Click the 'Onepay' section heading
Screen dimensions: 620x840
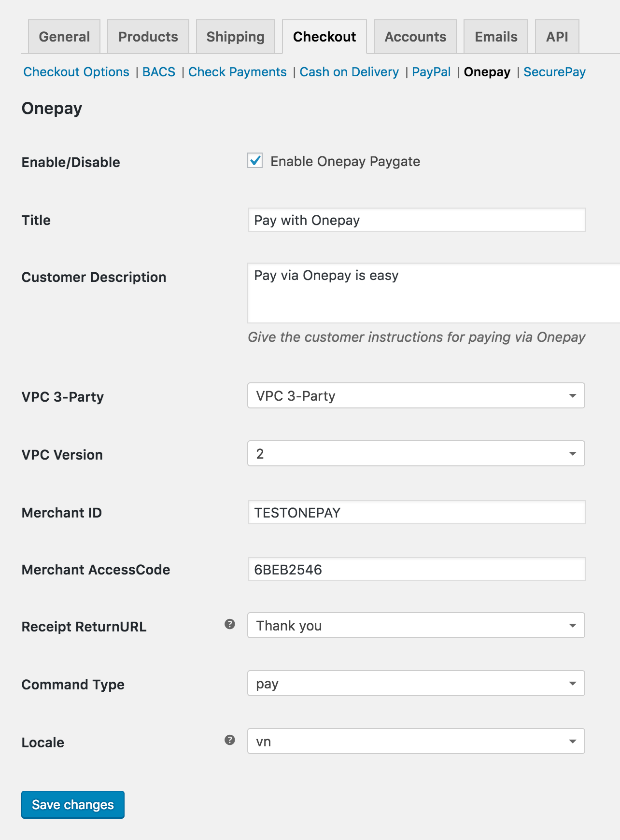click(52, 109)
